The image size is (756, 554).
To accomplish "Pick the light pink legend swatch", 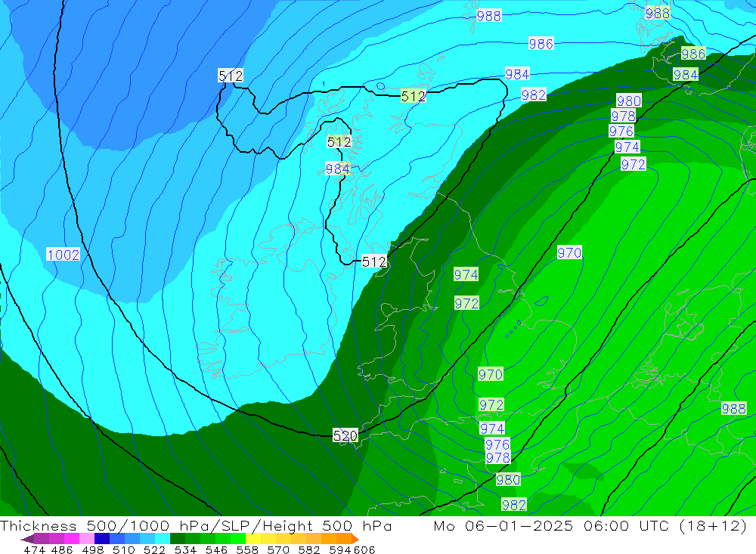I will pos(87,539).
